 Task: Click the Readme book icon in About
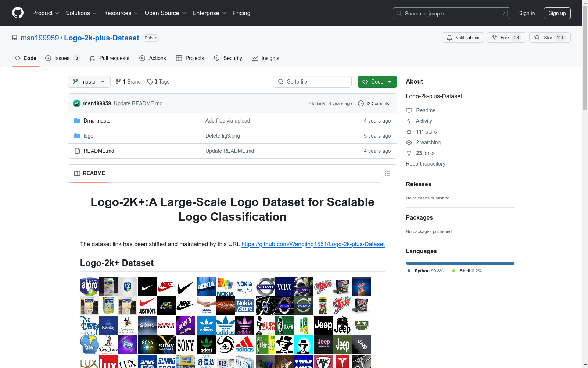point(409,110)
